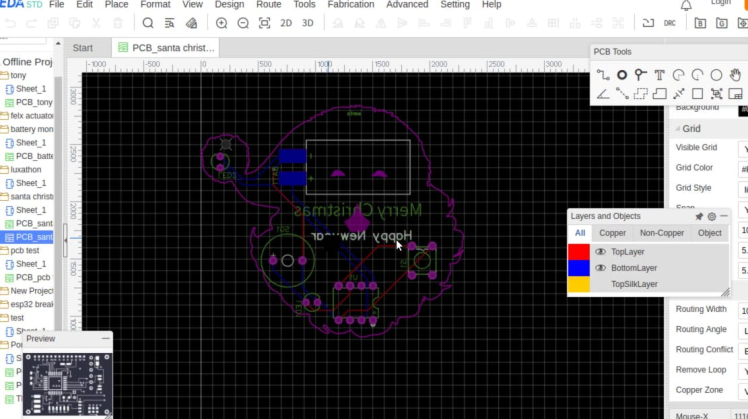Viewport: 748px width, 419px height.
Task: Click the zoom in magnifier icon
Action: [219, 23]
